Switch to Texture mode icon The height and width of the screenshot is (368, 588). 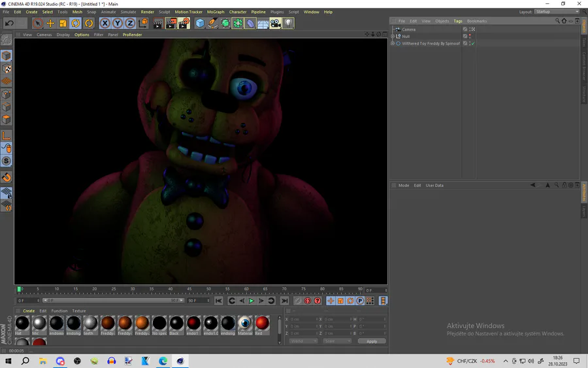(x=7, y=69)
